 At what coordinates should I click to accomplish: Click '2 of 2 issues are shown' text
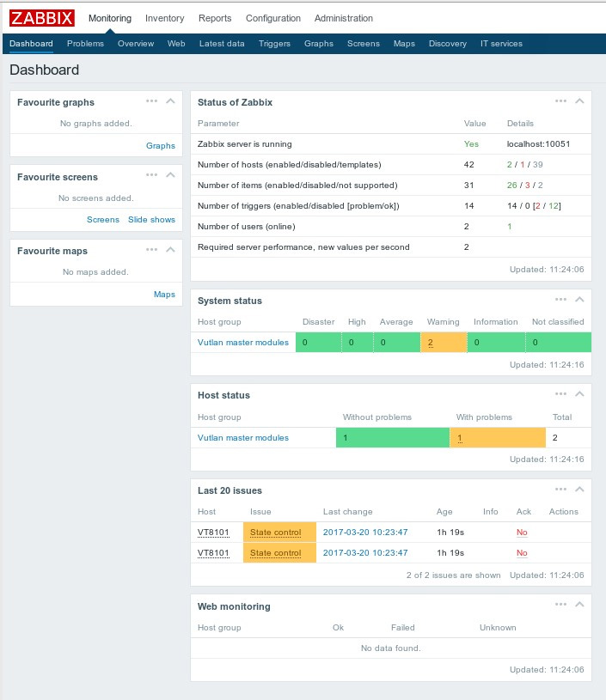453,575
